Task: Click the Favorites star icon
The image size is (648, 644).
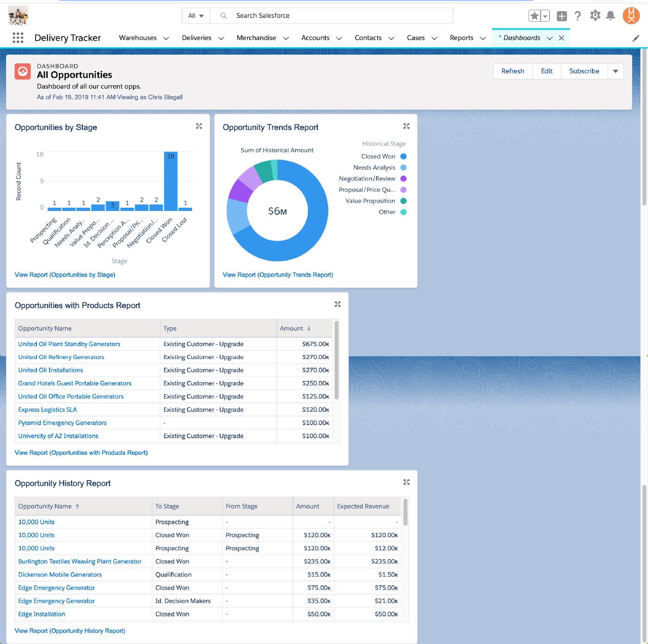Action: (535, 16)
